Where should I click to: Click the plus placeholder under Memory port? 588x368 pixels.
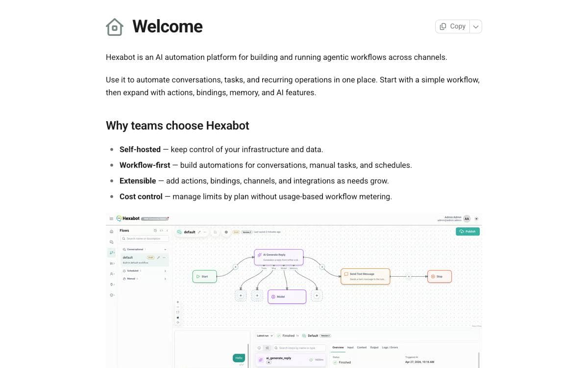pyautogui.click(x=317, y=295)
